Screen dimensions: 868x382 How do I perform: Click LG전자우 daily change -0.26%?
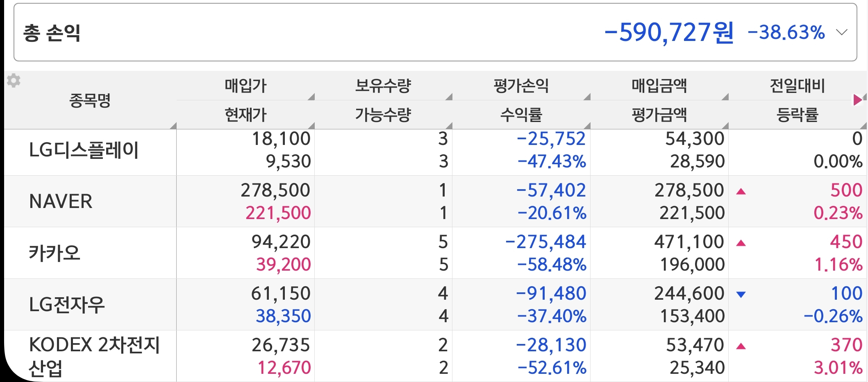[x=833, y=316]
